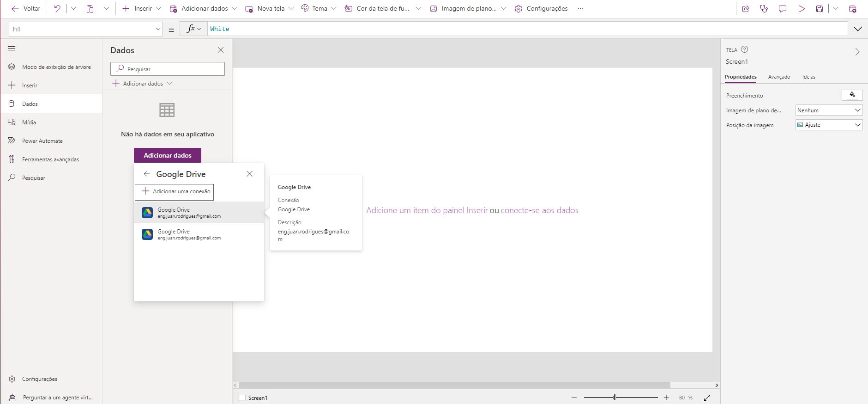This screenshot has width=868, height=404.
Task: Enter fullscreen with fit-to-window icon
Action: point(707,398)
